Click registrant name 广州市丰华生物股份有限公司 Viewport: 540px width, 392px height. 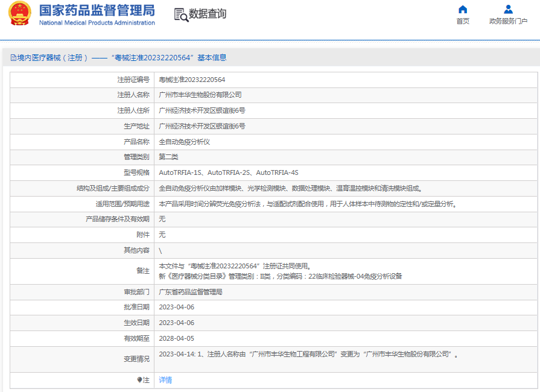200,95
